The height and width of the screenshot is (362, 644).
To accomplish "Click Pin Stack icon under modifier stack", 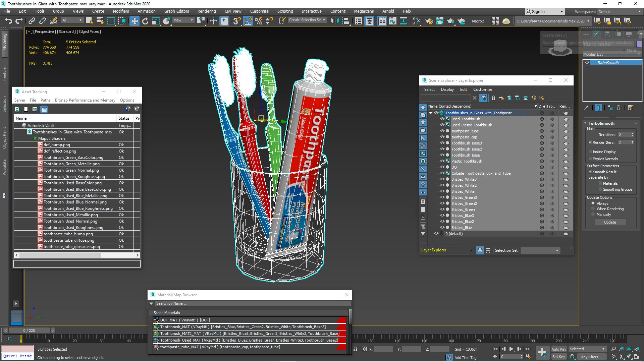I will (586, 108).
